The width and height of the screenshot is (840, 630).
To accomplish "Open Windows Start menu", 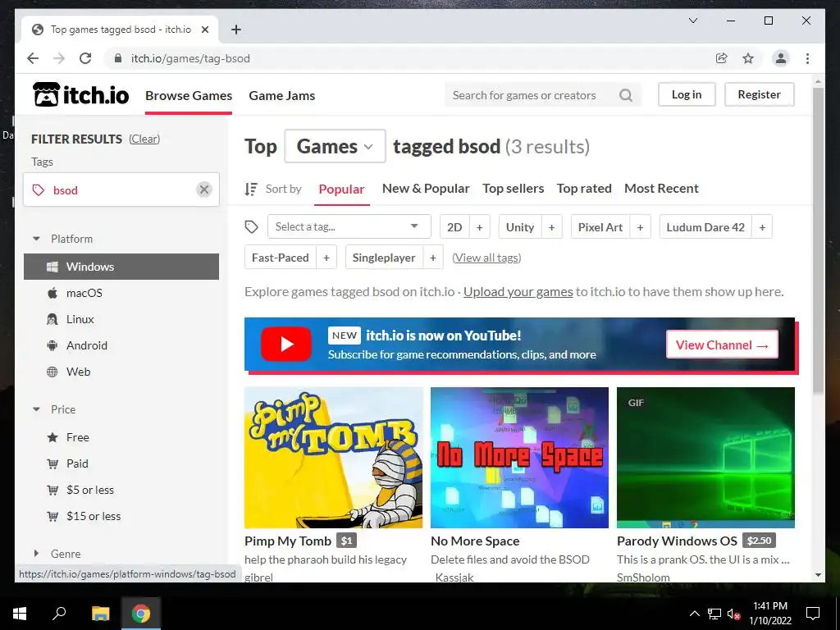I will [20, 614].
